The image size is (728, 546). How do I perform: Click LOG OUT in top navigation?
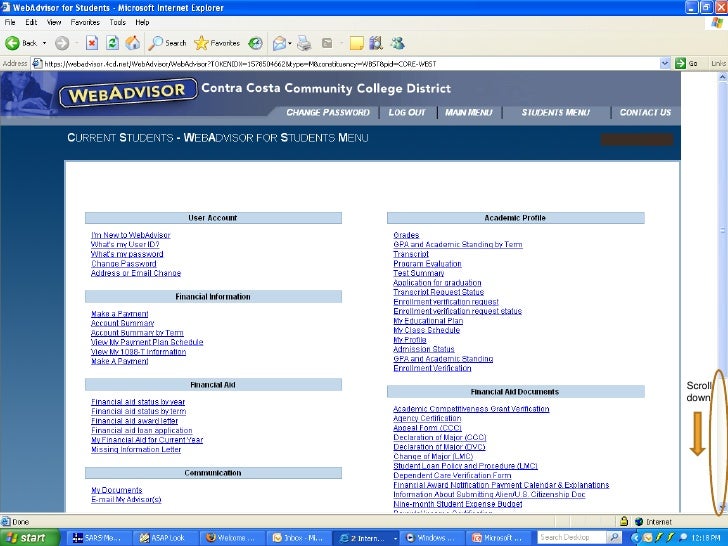tap(407, 112)
